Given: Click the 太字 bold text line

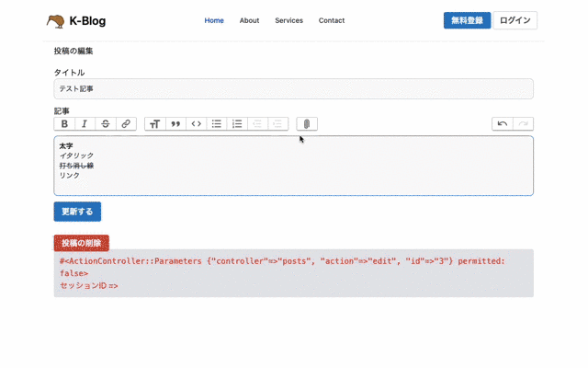Looking at the screenshot, I should [x=66, y=145].
